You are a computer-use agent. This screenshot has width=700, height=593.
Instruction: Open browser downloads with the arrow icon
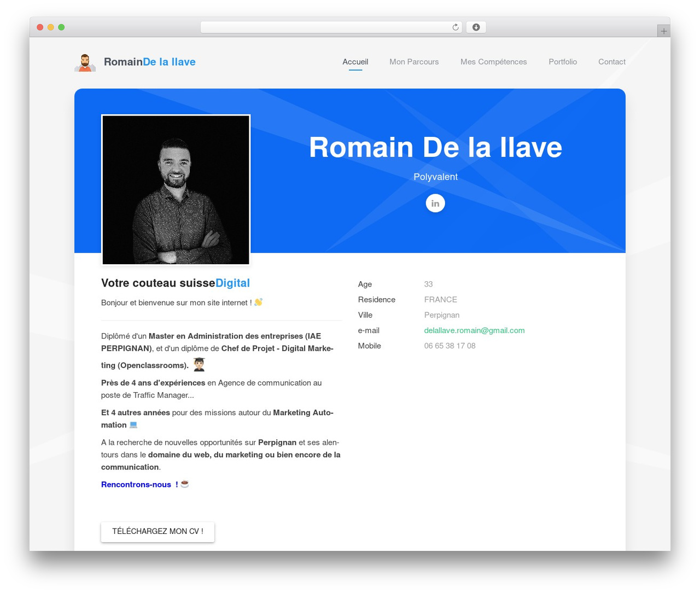476,27
